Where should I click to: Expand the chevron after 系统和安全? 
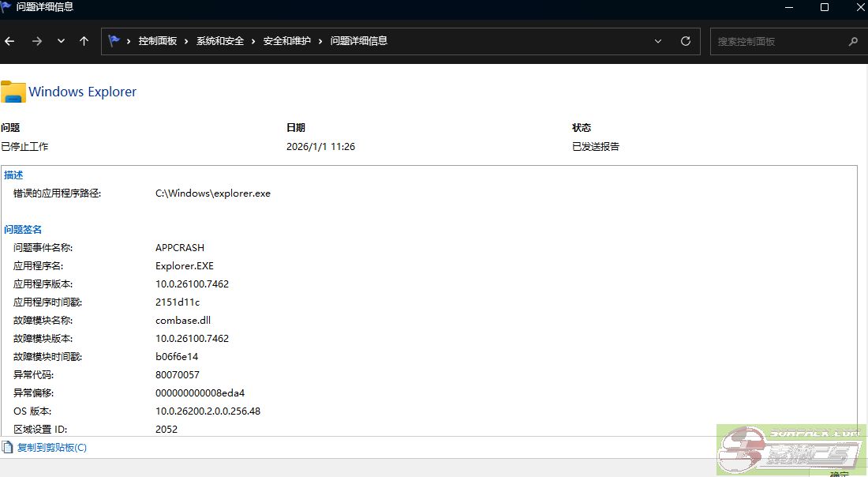point(254,41)
